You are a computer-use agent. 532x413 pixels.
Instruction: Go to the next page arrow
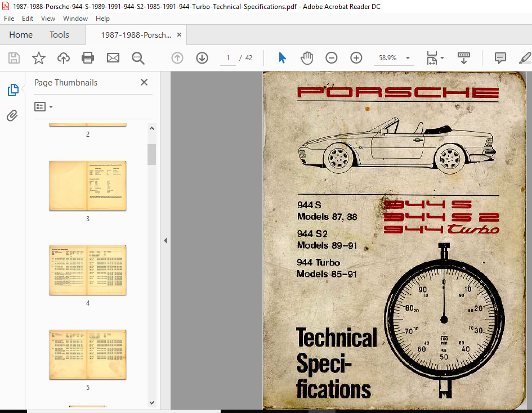(202, 58)
